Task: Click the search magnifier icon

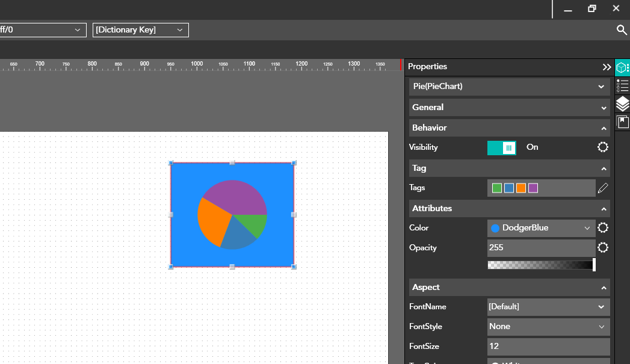Action: 622,30
